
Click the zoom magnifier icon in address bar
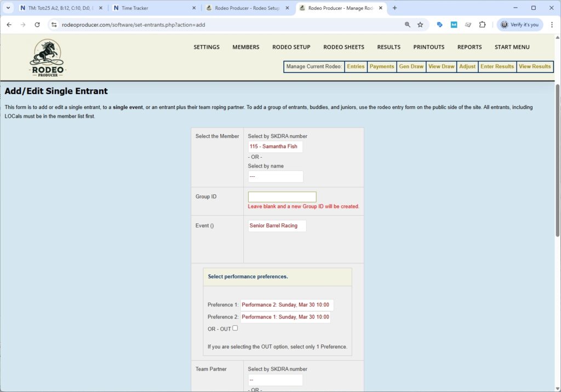click(407, 25)
